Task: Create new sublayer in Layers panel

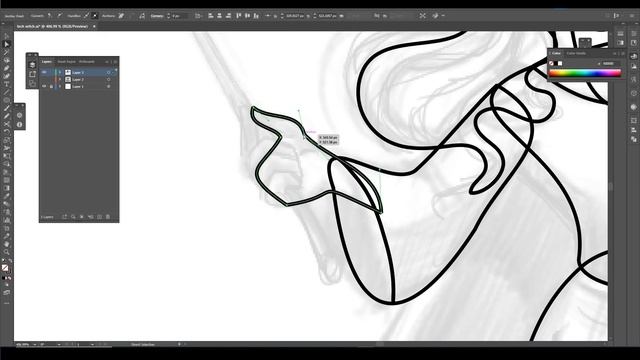Action: coord(91,217)
